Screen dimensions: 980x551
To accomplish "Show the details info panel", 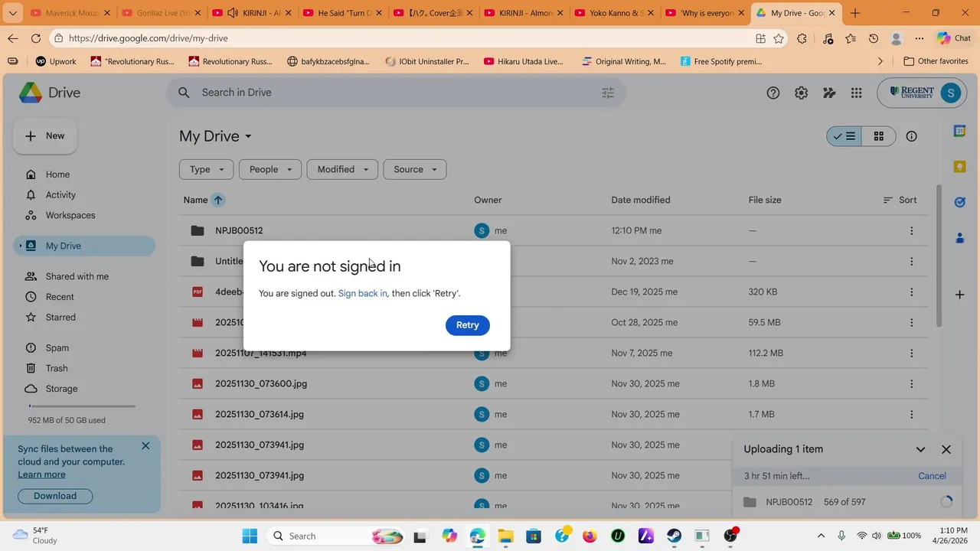I will 911,136.
